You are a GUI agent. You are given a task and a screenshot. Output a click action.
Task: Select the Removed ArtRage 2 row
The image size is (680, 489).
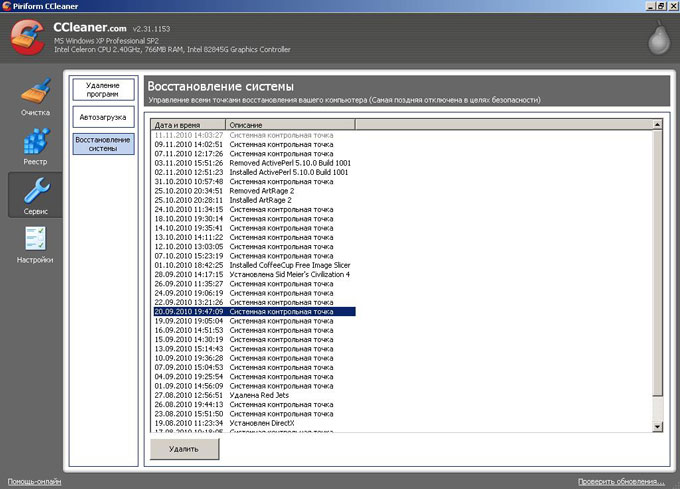(255, 191)
